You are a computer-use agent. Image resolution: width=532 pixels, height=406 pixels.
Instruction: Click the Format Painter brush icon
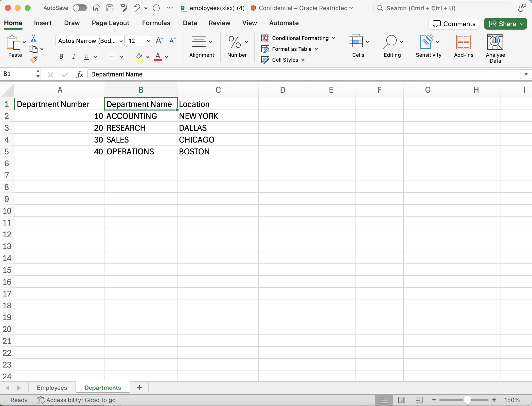point(34,59)
